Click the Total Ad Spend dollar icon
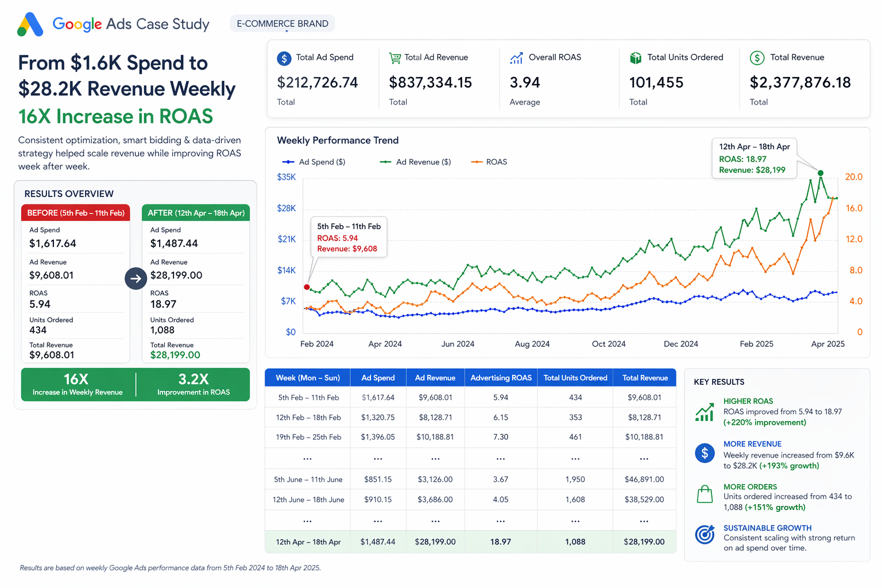Screen dimensions: 882x588 point(284,58)
